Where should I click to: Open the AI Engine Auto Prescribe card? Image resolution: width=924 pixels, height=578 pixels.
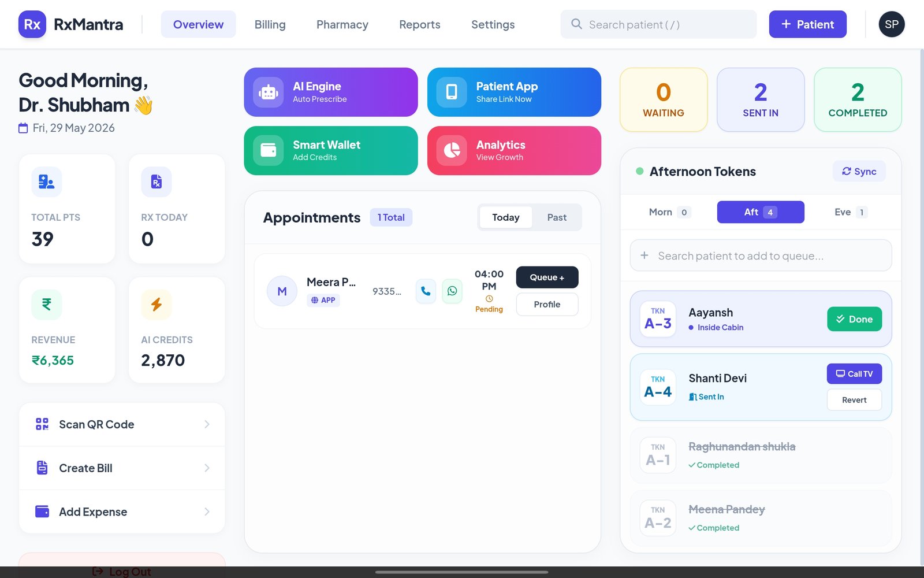click(331, 92)
